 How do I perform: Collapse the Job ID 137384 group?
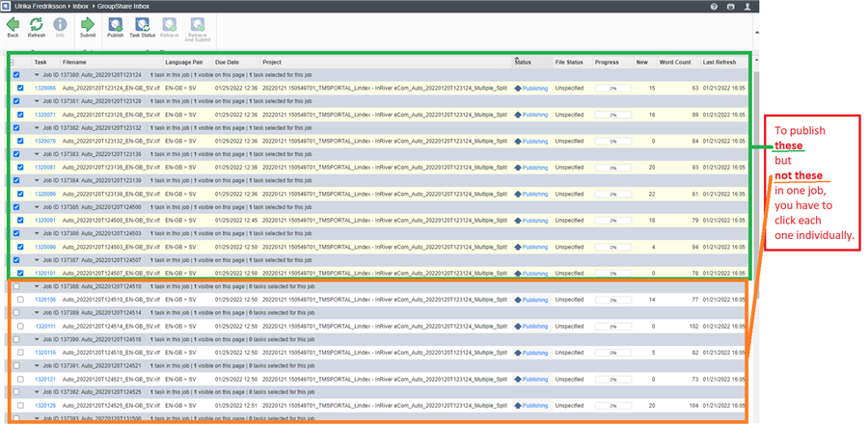37,180
